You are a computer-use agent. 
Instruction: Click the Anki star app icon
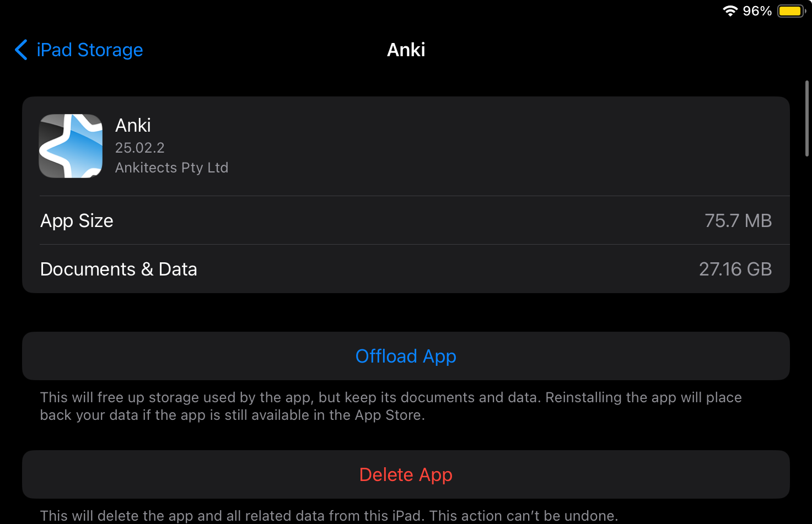71,146
